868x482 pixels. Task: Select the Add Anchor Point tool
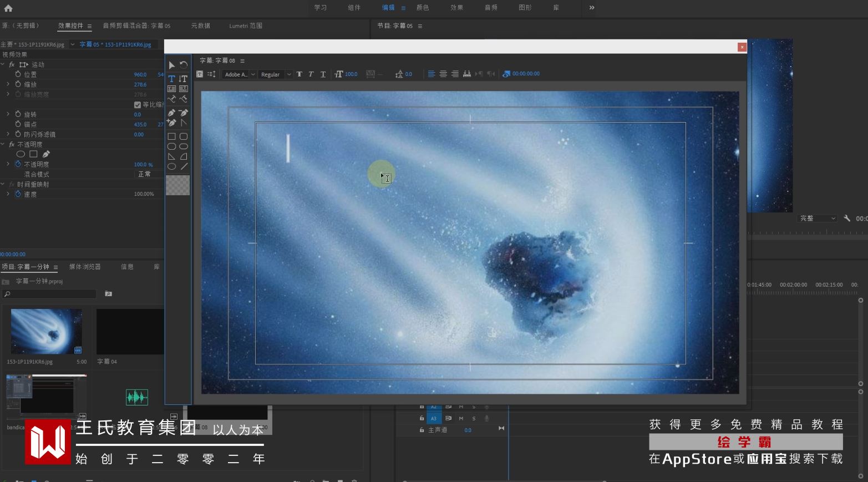pos(171,123)
